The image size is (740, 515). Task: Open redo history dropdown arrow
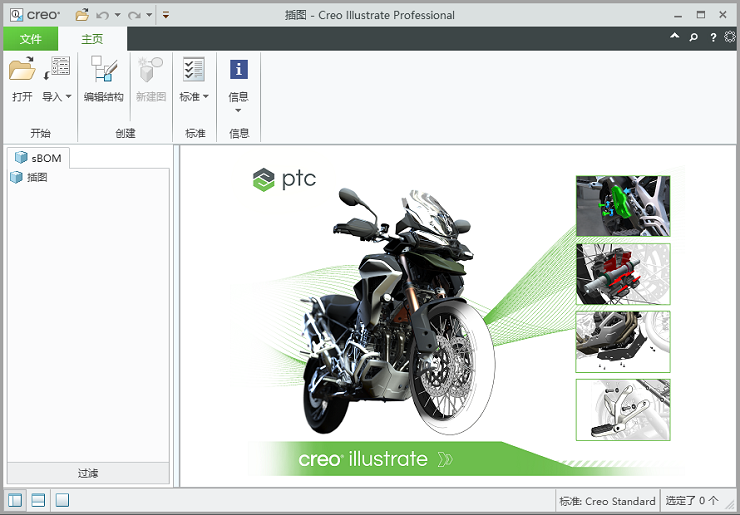coord(149,15)
